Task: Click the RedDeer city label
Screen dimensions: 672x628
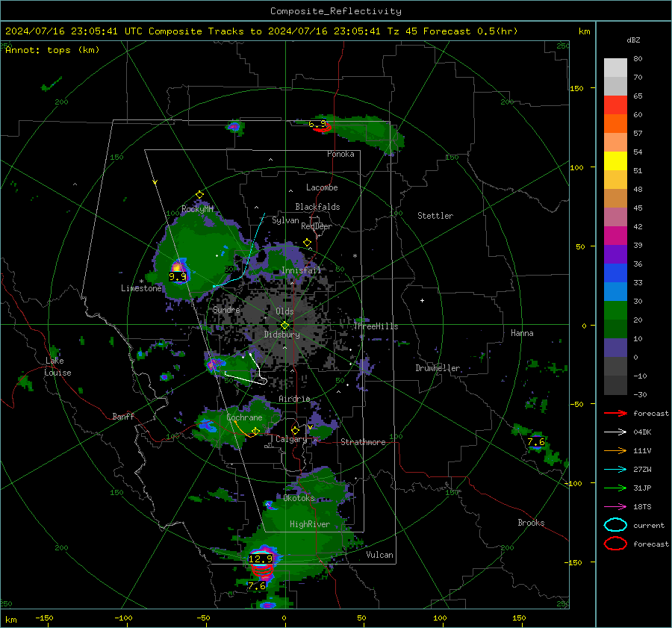Action: [317, 226]
